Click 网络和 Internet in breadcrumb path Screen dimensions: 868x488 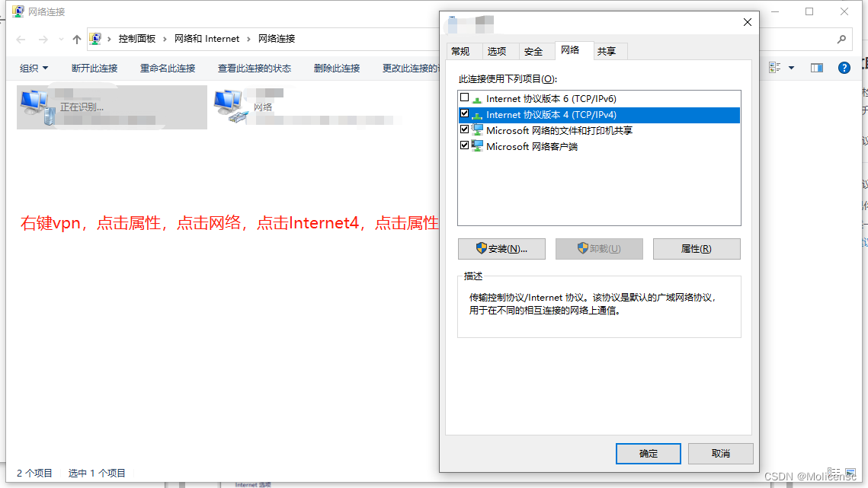[207, 39]
